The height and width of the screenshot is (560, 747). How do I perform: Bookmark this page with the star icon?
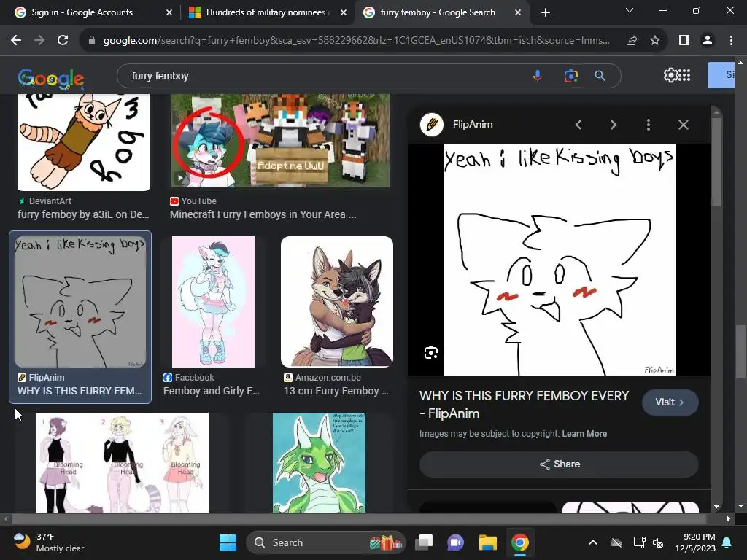(x=655, y=41)
